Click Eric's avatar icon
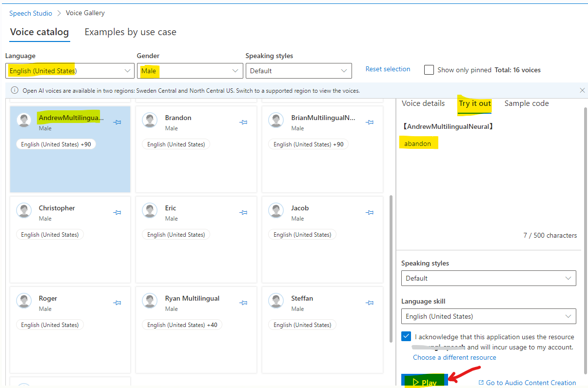 point(150,210)
